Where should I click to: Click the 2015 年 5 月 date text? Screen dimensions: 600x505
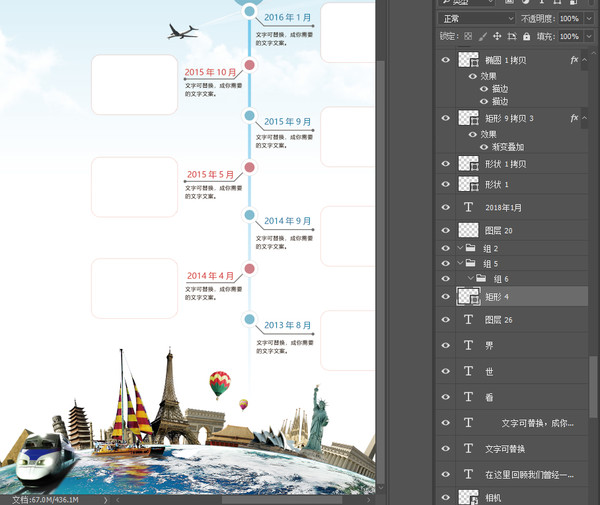[210, 174]
